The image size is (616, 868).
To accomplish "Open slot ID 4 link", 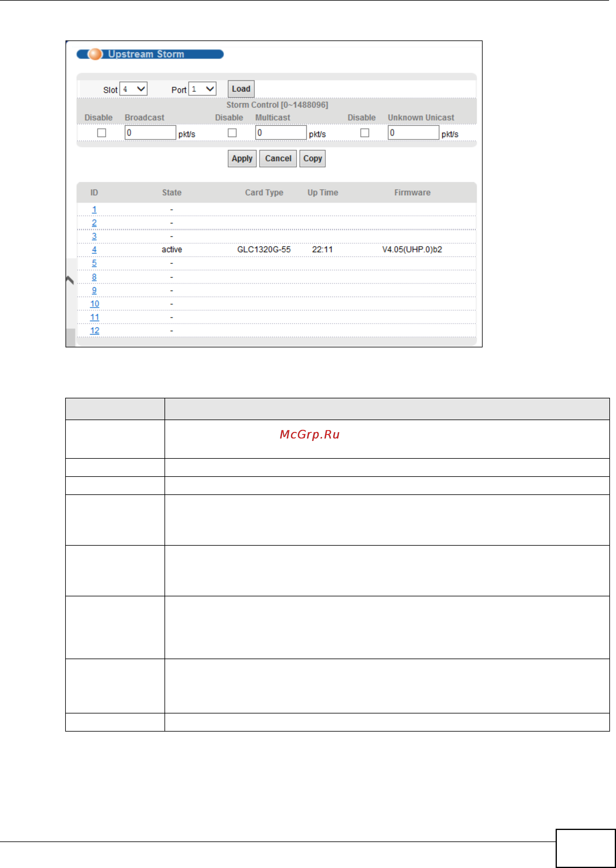I will click(94, 250).
